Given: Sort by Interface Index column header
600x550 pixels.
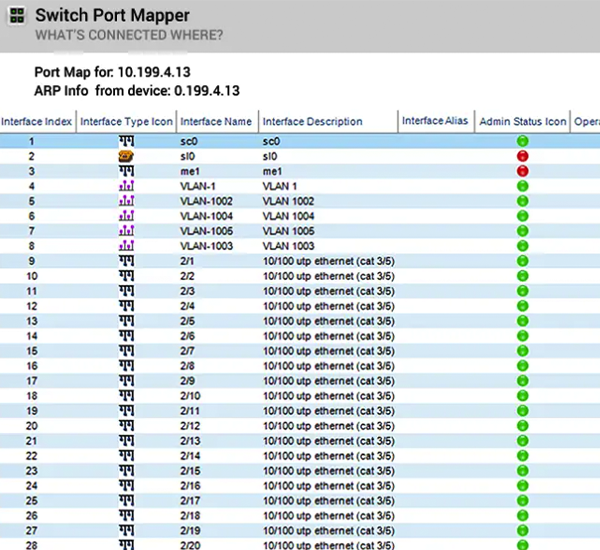Looking at the screenshot, I should pos(38,122).
